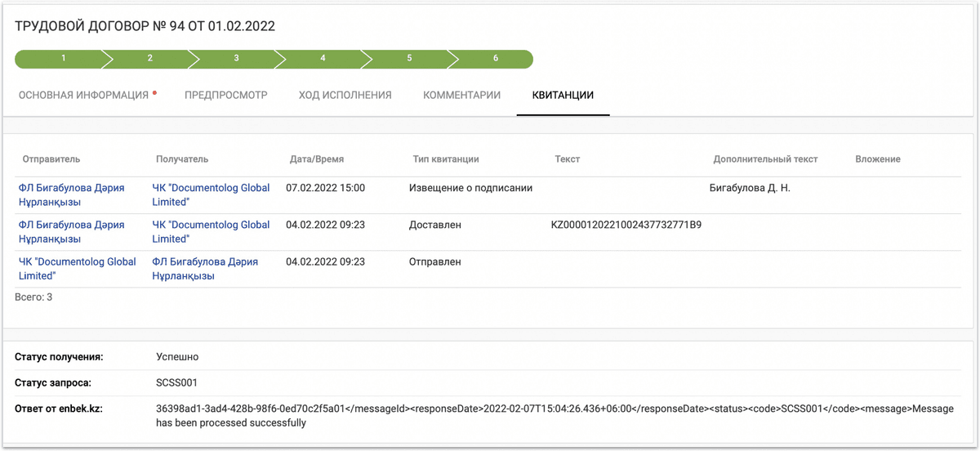Select the Квитанции tab

tap(563, 95)
